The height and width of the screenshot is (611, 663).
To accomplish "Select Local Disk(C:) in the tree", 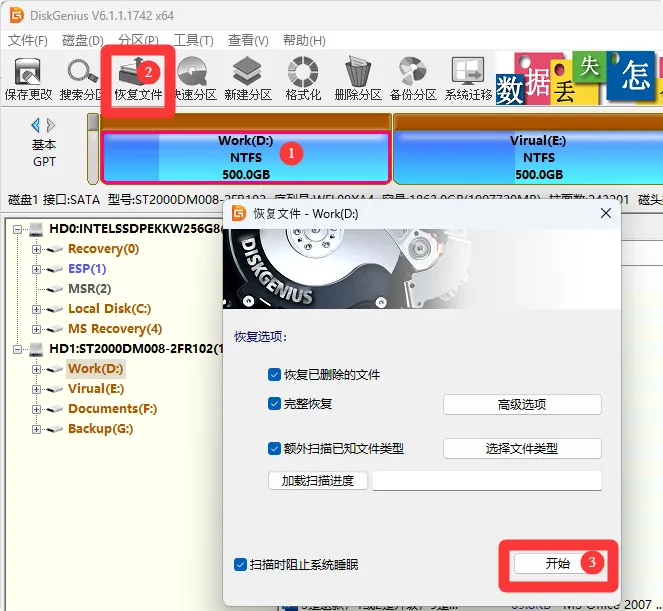I will pos(110,309).
